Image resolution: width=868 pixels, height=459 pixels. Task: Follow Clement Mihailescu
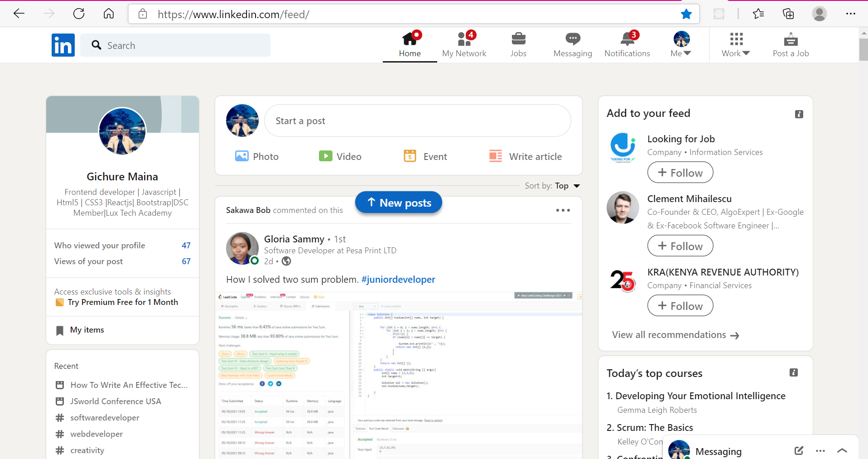click(x=680, y=246)
